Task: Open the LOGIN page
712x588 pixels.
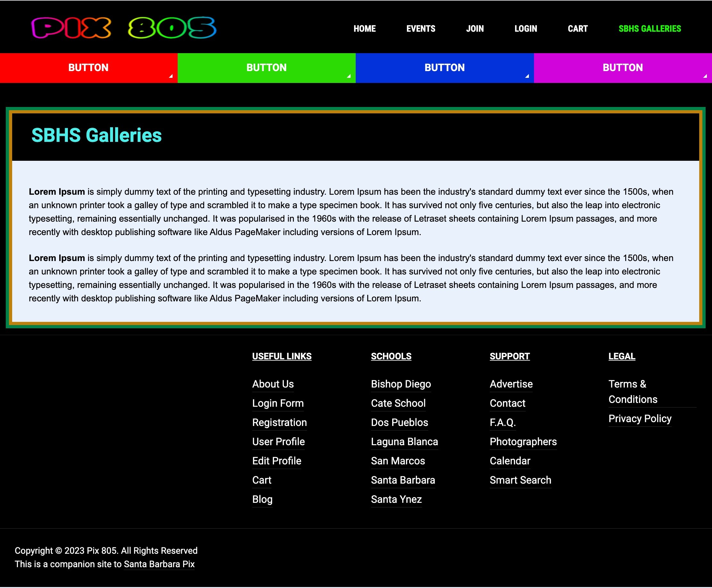Action: click(525, 29)
